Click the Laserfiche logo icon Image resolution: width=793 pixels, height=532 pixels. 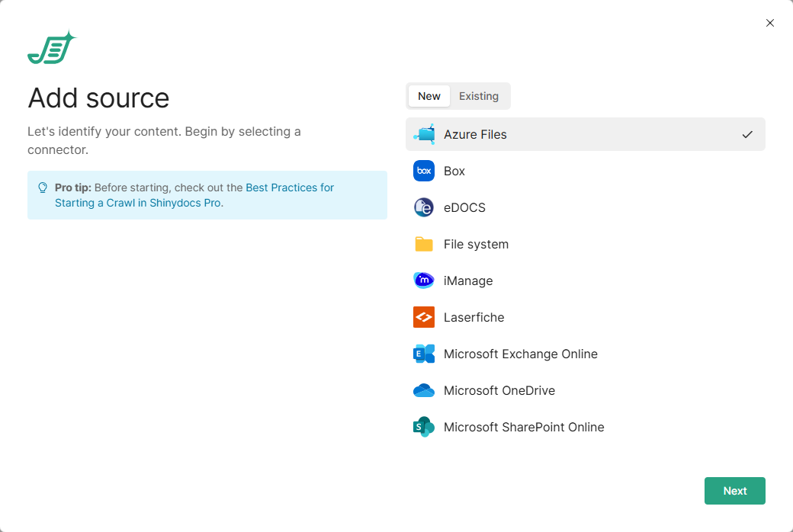(x=424, y=317)
